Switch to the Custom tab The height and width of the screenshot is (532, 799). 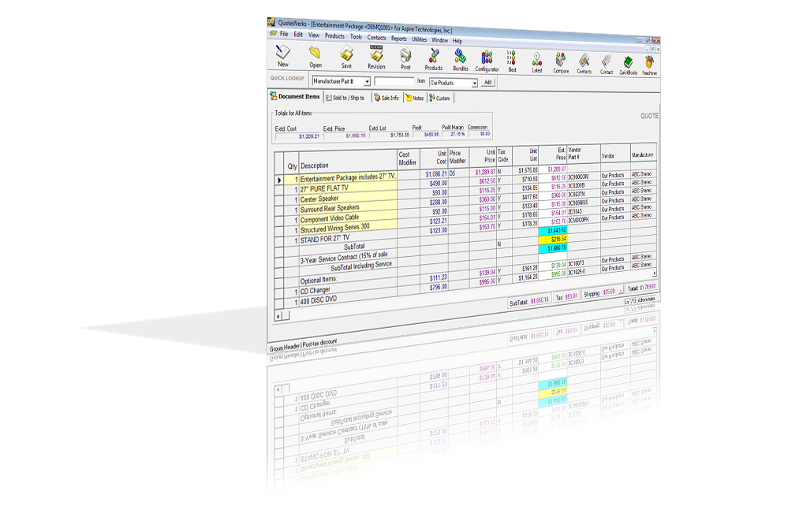(440, 99)
